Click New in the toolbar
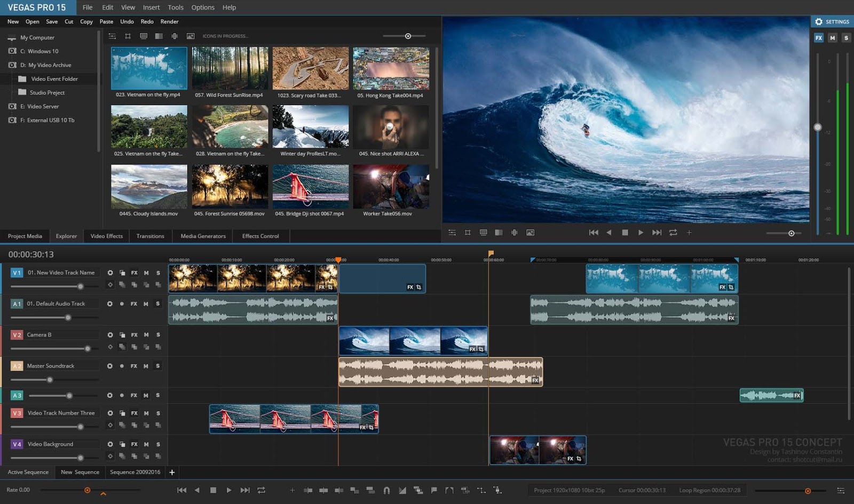Screen dimensions: 854x504 coord(13,22)
